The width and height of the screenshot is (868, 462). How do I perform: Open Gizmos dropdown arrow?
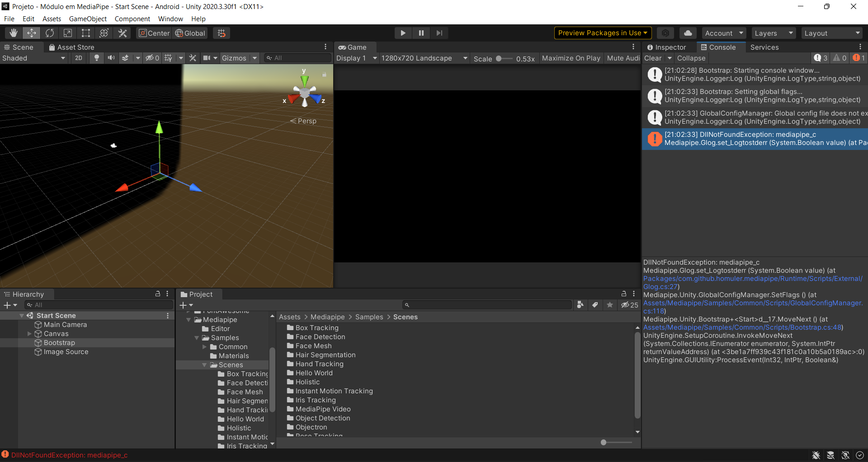(x=255, y=58)
